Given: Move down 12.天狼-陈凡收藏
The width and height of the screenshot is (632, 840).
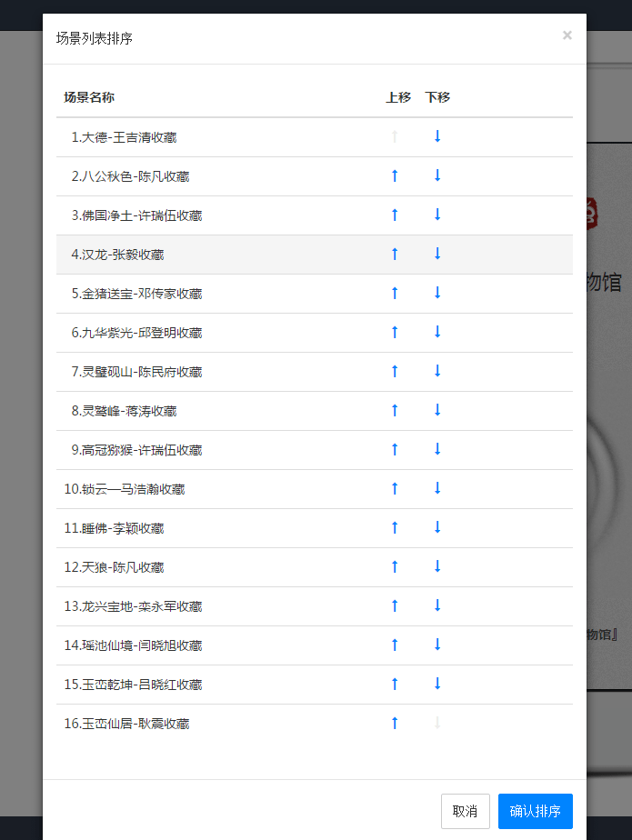Looking at the screenshot, I should coord(437,566).
